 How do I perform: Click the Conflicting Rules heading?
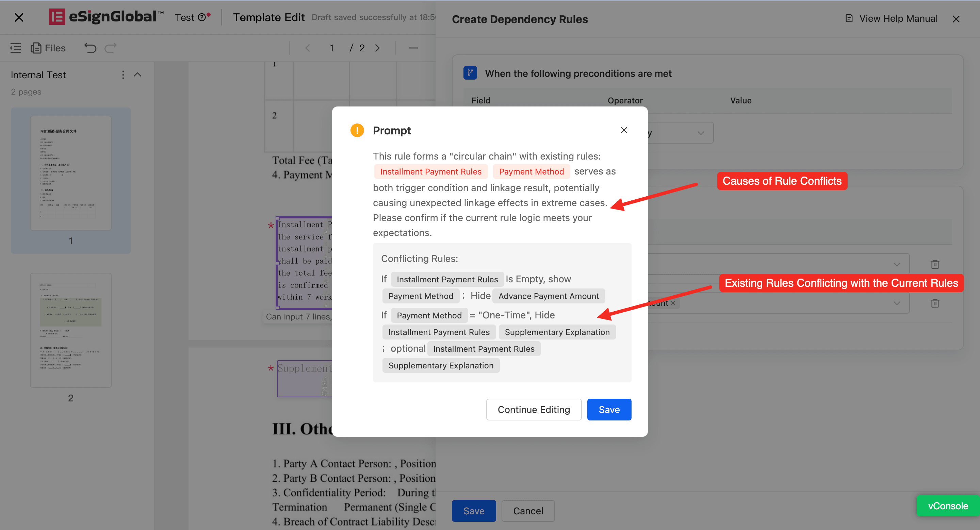click(x=420, y=259)
